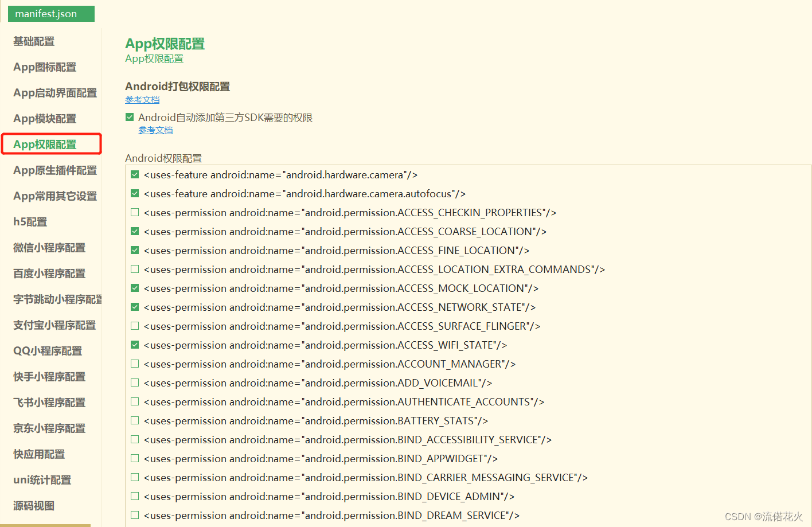
Task: Open App模块配置 section
Action: click(x=45, y=119)
